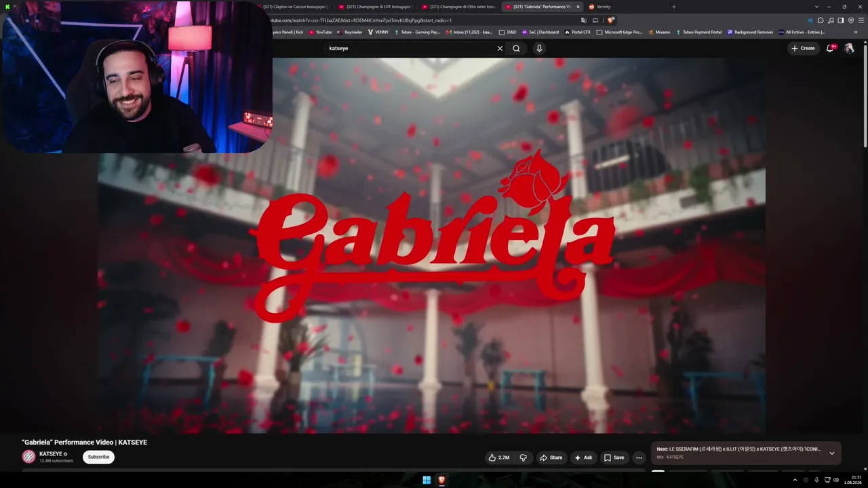Click the Gabriela Performance Video title text
Image resolution: width=868 pixels, height=488 pixels.
(x=84, y=442)
